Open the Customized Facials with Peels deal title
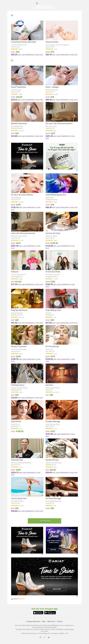This screenshot has height=644, width=89. 23,42
